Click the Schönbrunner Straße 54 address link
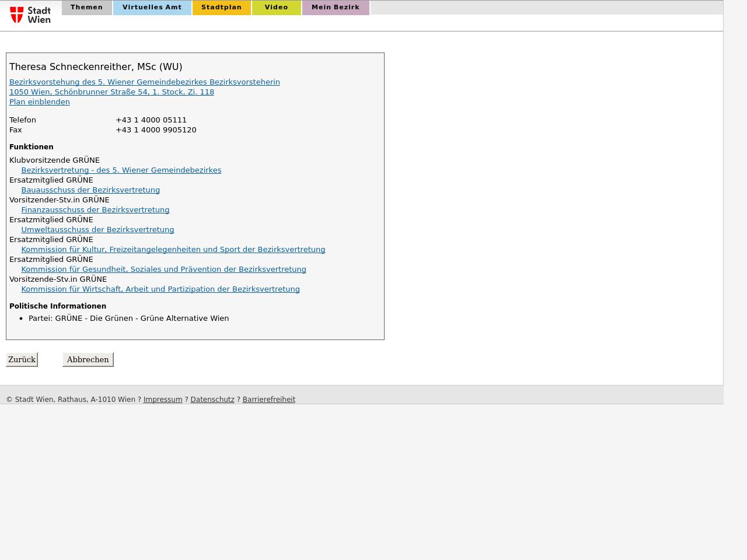The image size is (747, 560). [x=111, y=92]
